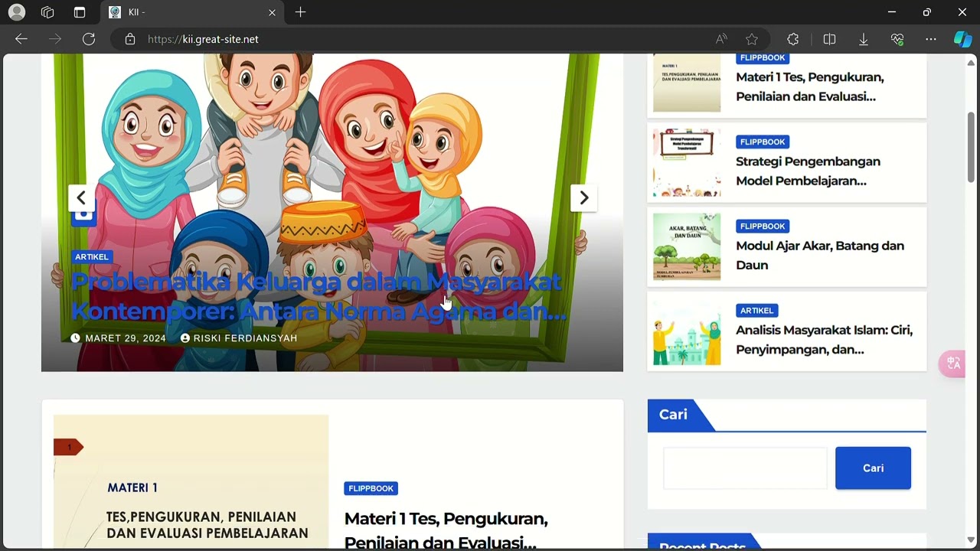Viewport: 980px width, 551px height.
Task: Click ARTIKEL category badge on slider
Action: (x=92, y=257)
